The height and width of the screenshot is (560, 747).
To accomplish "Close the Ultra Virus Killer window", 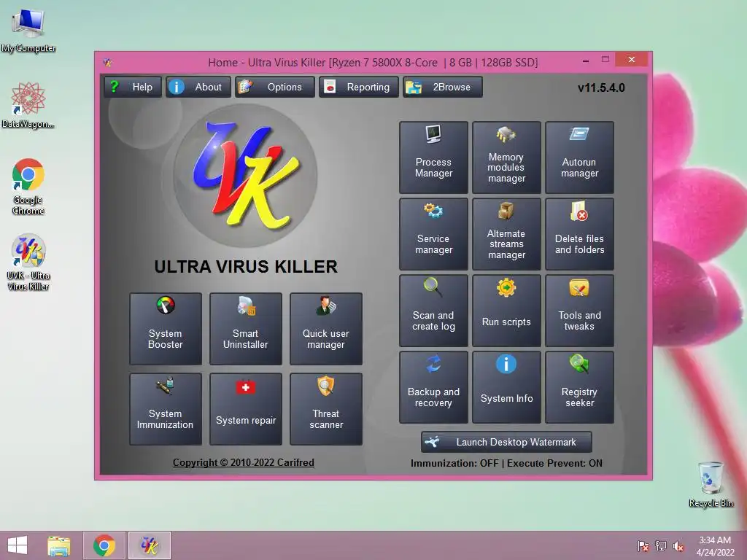I will [x=631, y=60].
